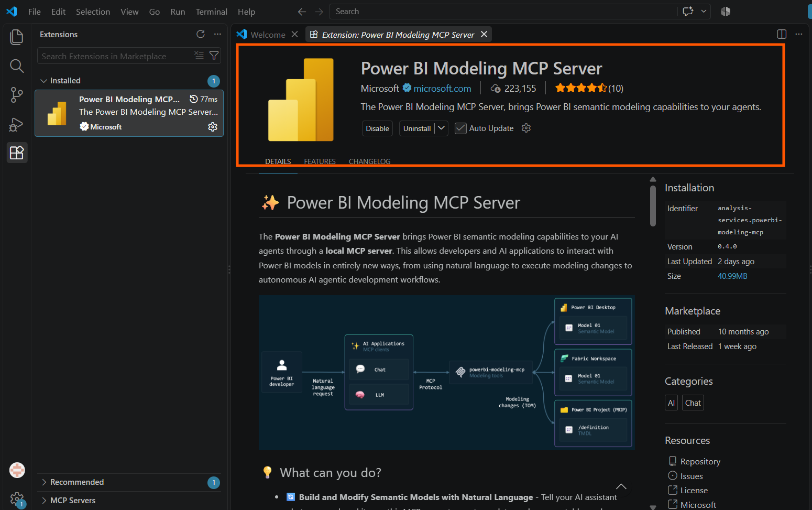The width and height of the screenshot is (812, 510).
Task: Open the Microsoft resource link
Action: pos(698,505)
